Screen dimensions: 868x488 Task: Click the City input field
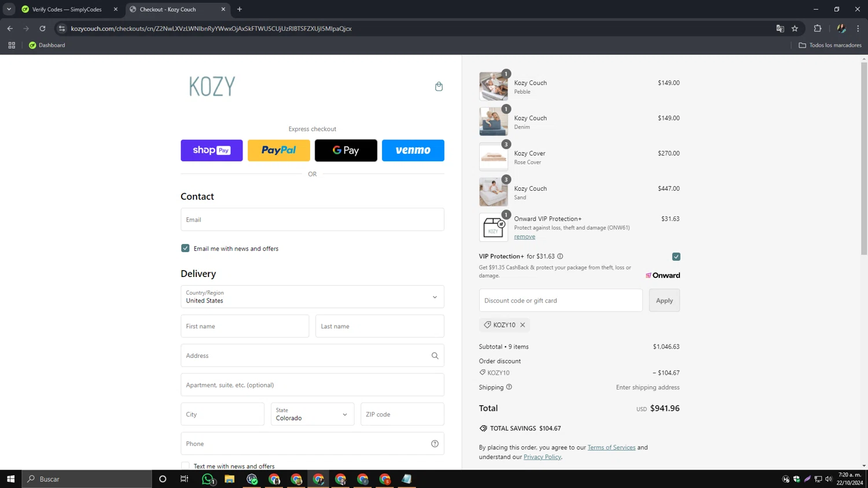(222, 414)
